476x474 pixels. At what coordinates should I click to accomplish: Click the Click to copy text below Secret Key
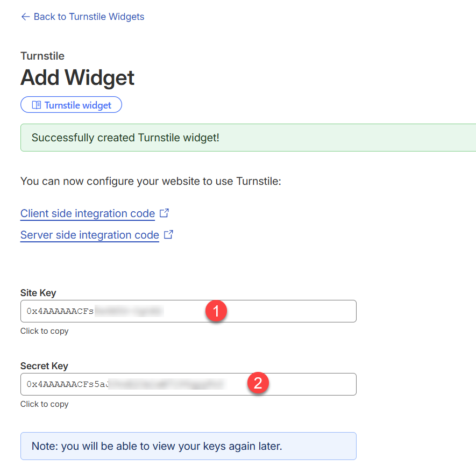pos(44,404)
